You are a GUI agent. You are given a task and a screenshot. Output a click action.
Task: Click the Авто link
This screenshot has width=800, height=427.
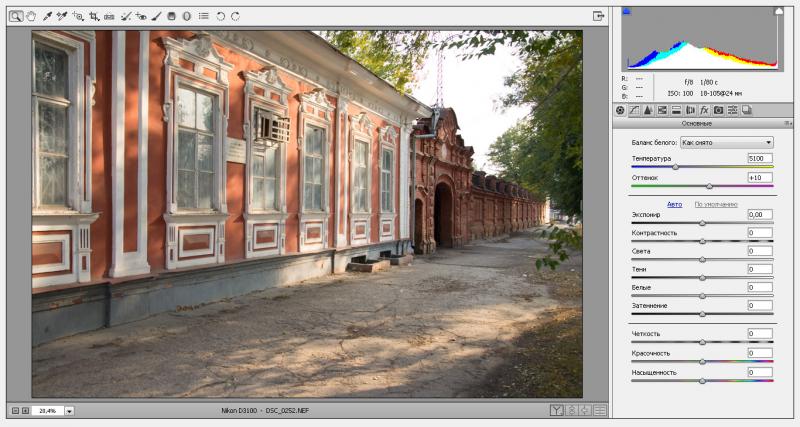tap(674, 204)
